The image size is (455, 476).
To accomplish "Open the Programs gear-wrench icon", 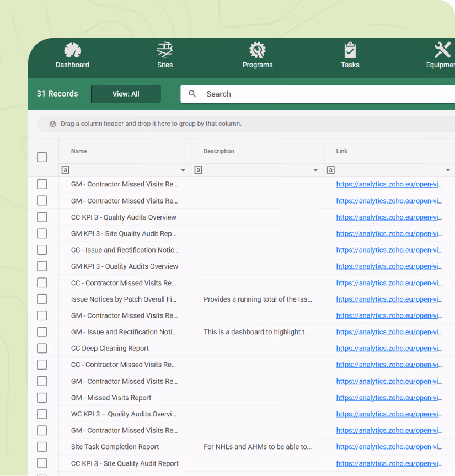I will [x=258, y=50].
